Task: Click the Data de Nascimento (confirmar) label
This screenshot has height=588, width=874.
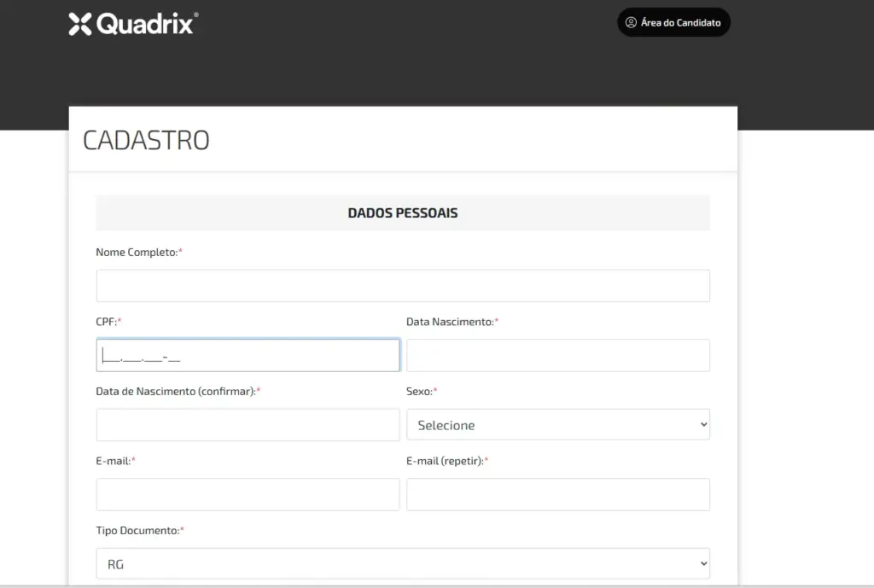Action: click(178, 391)
